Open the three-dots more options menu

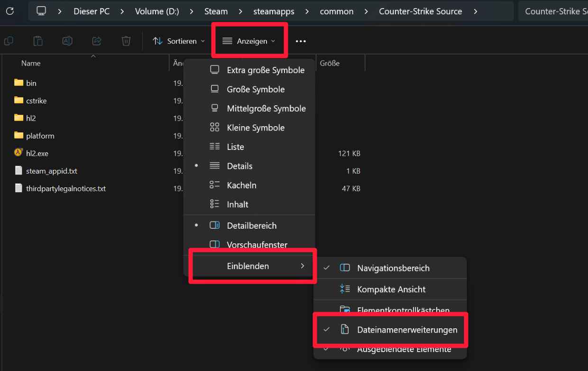tap(301, 41)
